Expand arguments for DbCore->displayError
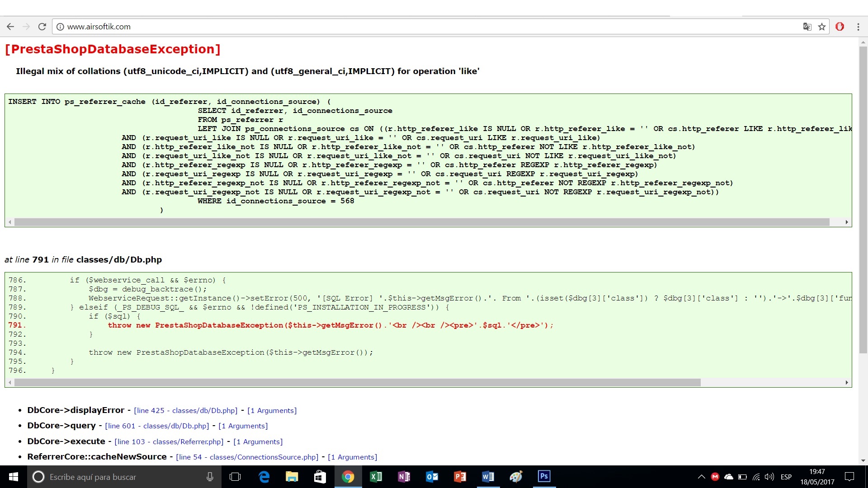868x488 pixels. (x=272, y=411)
